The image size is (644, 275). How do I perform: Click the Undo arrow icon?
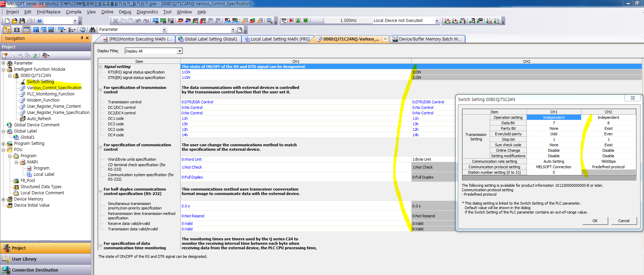click(138, 21)
